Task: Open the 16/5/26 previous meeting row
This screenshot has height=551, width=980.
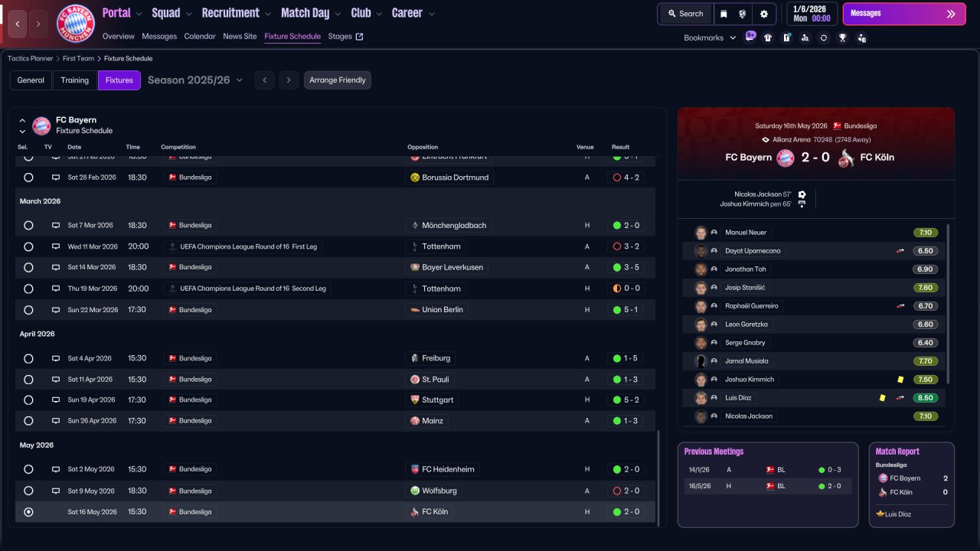Action: point(768,486)
